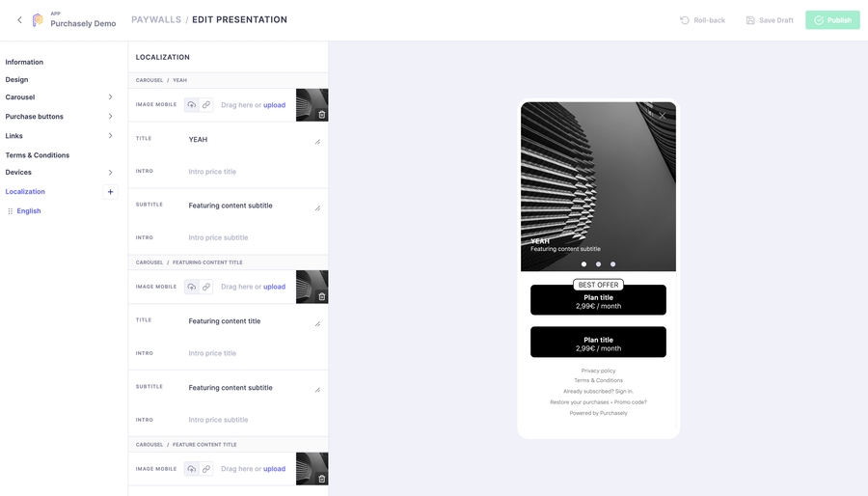Click the back arrow next to the Purchasely logo
The height and width of the screenshot is (496, 868).
20,20
